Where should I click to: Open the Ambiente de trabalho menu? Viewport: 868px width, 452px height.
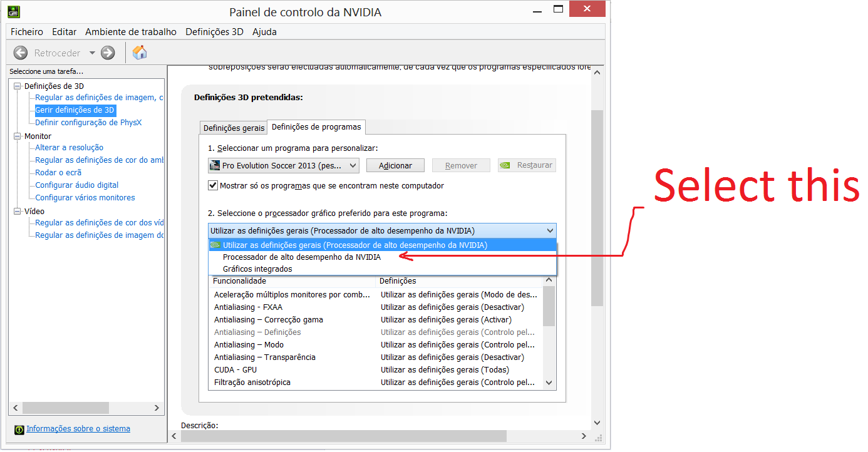pos(131,32)
